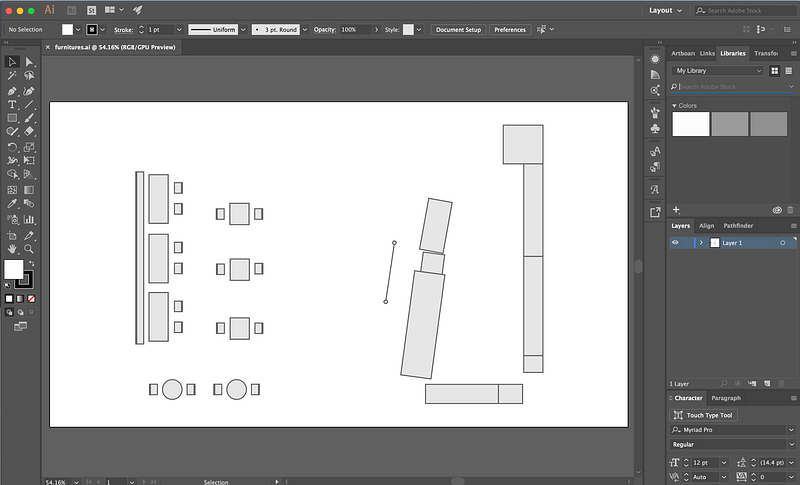Select the Mesh tool
The image size is (800, 485).
click(x=12, y=190)
